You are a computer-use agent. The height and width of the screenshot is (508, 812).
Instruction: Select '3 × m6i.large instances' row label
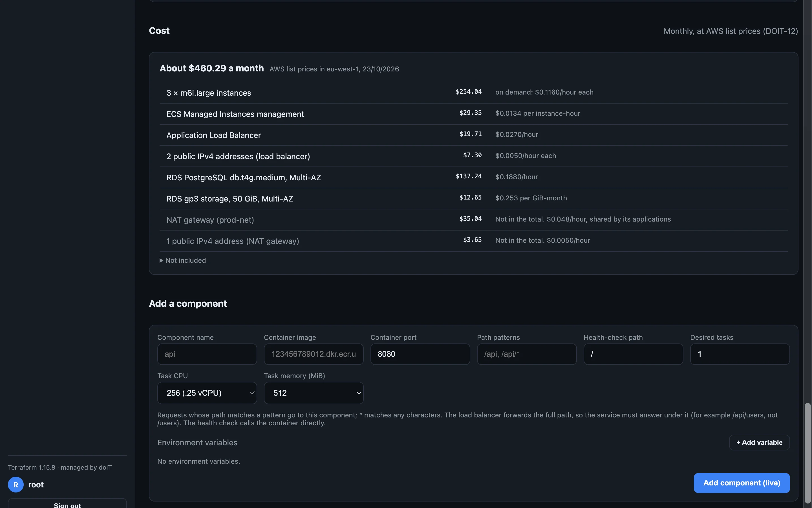tap(209, 93)
